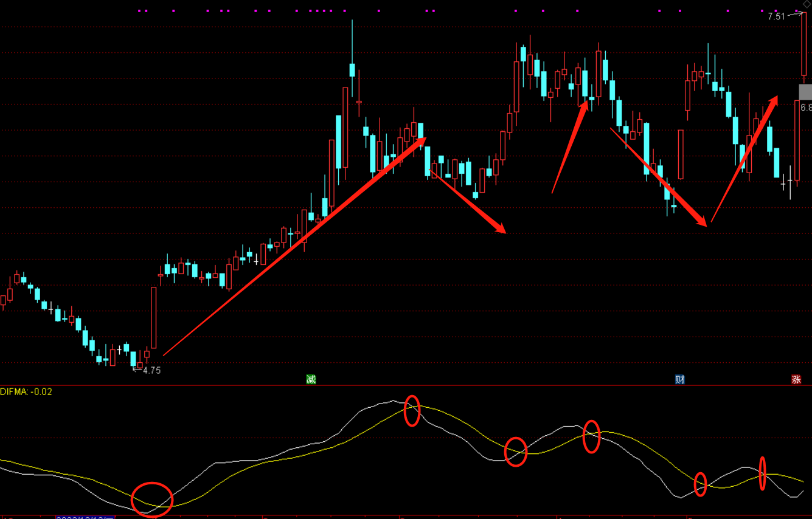Click the large red gap-up candle after 4.75 low
Image resolution: width=812 pixels, height=519 pixels.
pos(154,317)
